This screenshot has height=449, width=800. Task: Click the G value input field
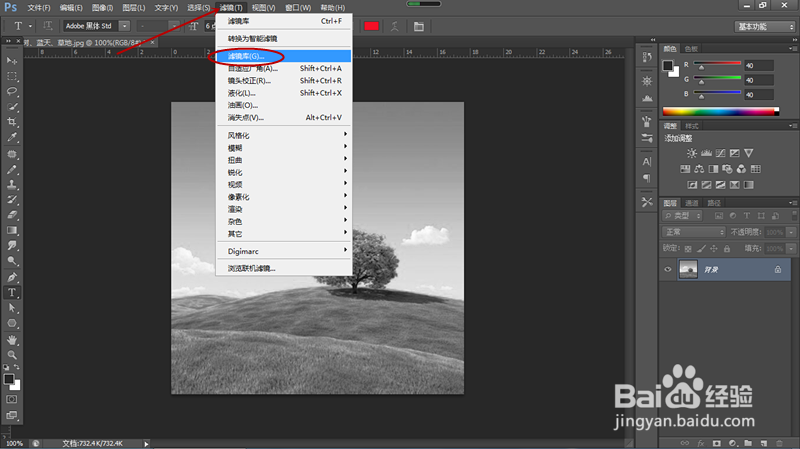pyautogui.click(x=759, y=80)
